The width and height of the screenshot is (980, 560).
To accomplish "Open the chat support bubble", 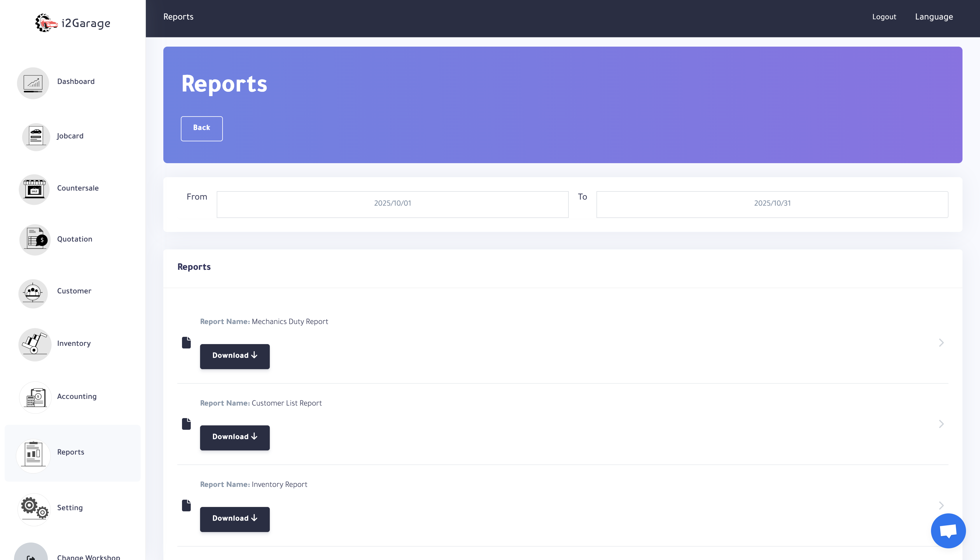I will click(948, 530).
